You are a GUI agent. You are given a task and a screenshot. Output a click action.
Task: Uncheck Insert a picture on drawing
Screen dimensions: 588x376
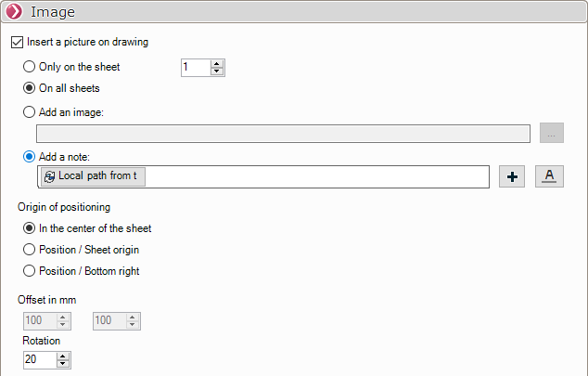tap(17, 42)
